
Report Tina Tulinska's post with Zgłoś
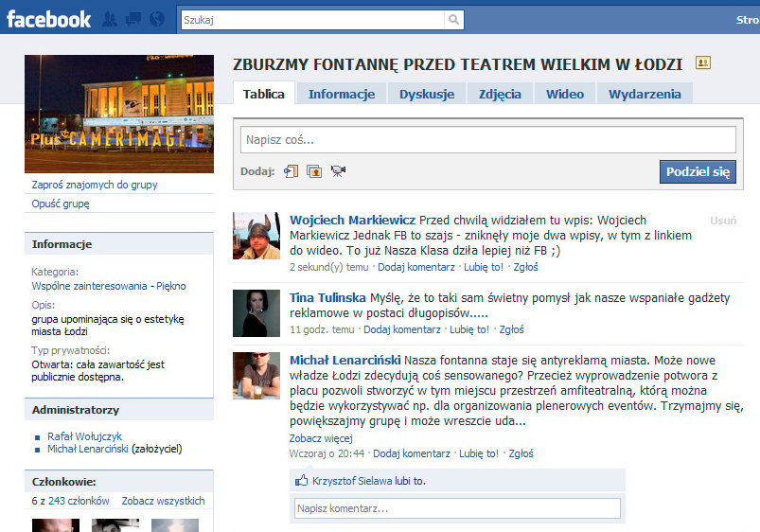click(512, 329)
